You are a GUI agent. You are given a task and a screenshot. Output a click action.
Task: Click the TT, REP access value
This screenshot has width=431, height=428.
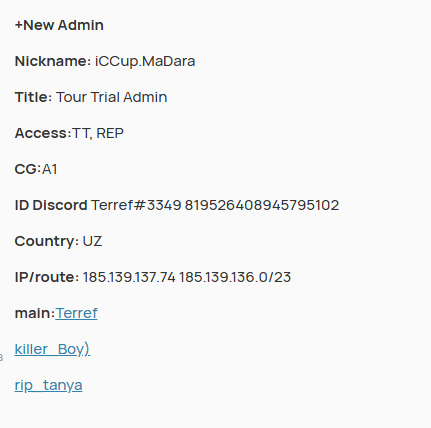pyautogui.click(x=98, y=133)
